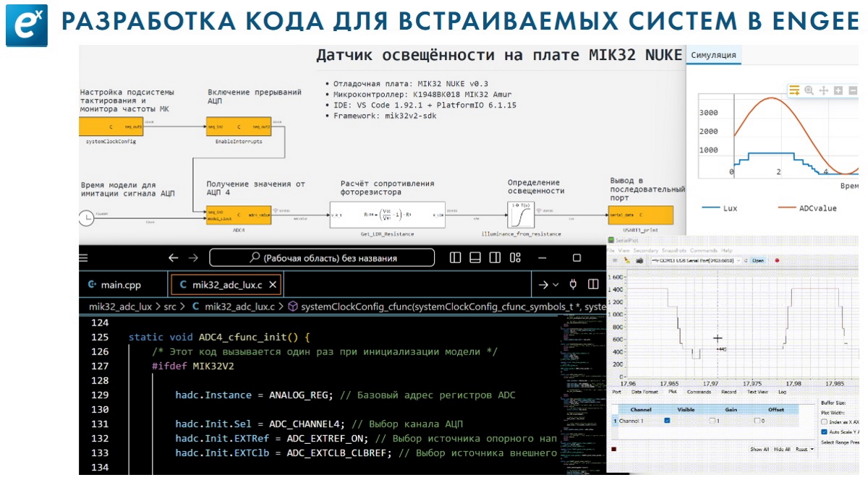The width and height of the screenshot is (868, 480).
Task: Click the src breadcrumb segment
Action: click(x=170, y=307)
